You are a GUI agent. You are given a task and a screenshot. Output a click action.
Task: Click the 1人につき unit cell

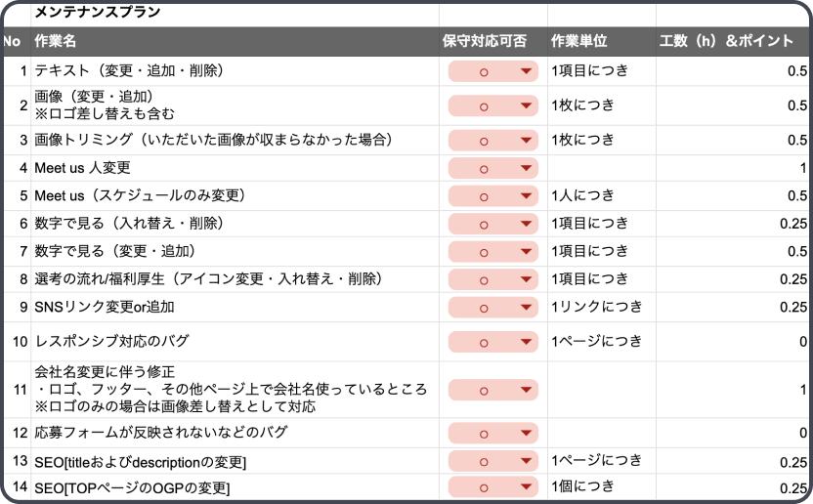600,195
